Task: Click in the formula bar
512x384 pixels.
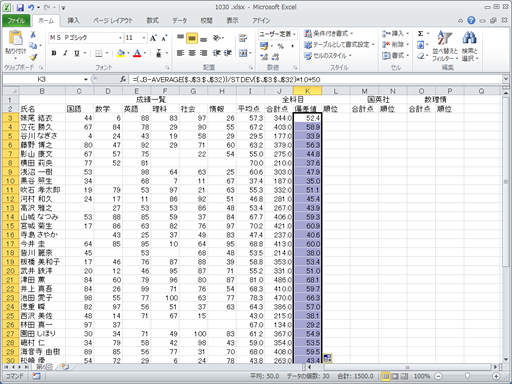Action: coord(317,79)
